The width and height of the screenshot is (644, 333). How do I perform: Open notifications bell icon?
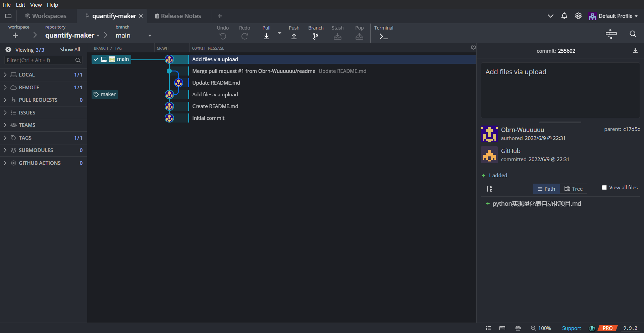[x=564, y=16]
